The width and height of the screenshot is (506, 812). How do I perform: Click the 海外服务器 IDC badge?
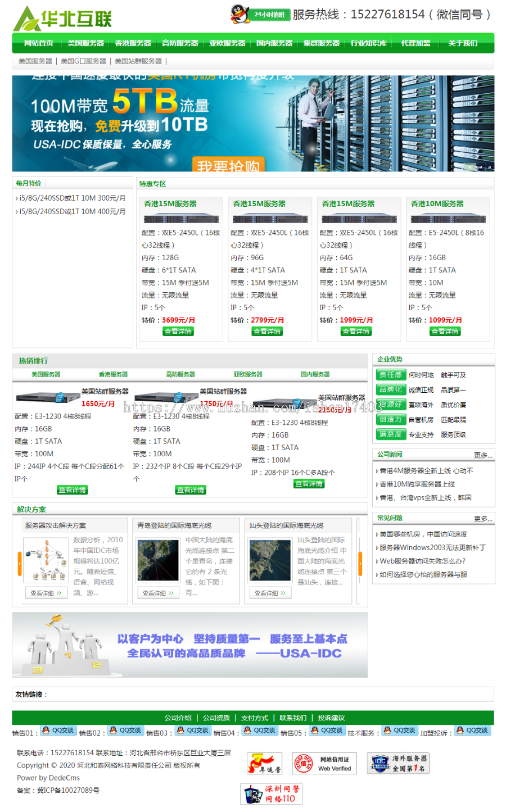coord(398,764)
